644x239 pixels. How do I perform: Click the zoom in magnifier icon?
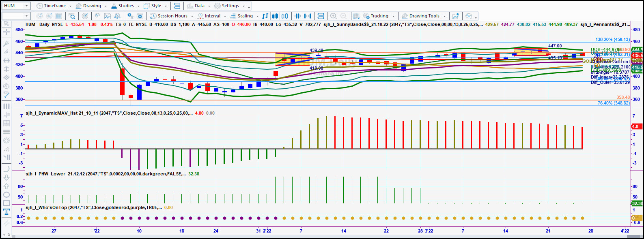334,16
